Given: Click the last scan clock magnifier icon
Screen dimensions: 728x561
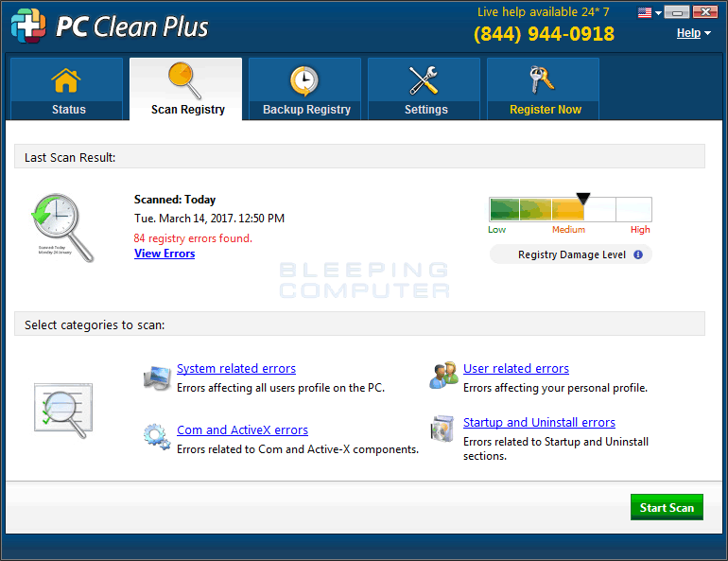Looking at the screenshot, I should (62, 228).
